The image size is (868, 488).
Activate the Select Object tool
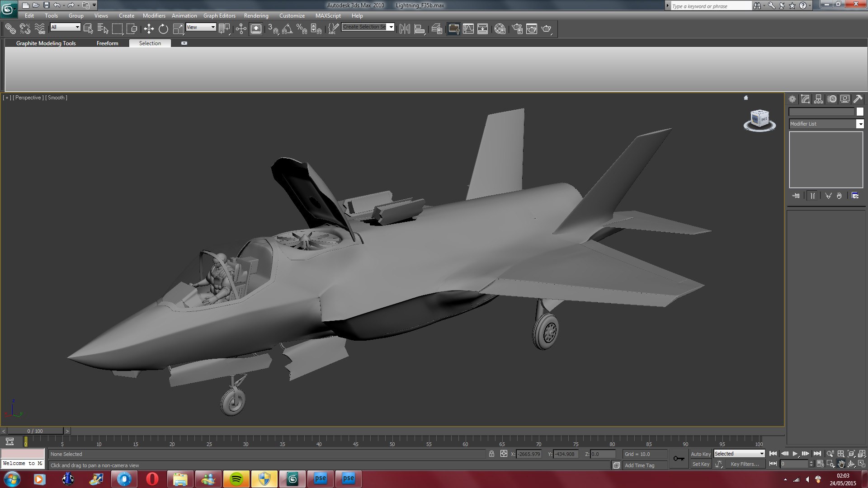[88, 29]
